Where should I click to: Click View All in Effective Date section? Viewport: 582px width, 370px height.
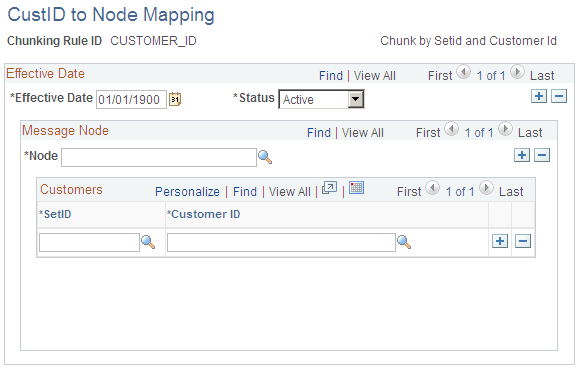375,76
